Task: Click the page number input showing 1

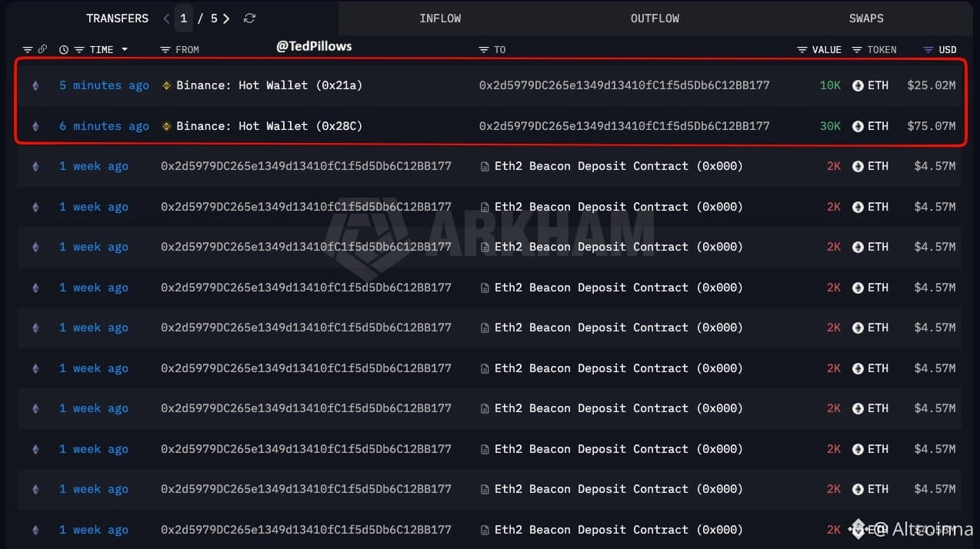Action: [183, 18]
